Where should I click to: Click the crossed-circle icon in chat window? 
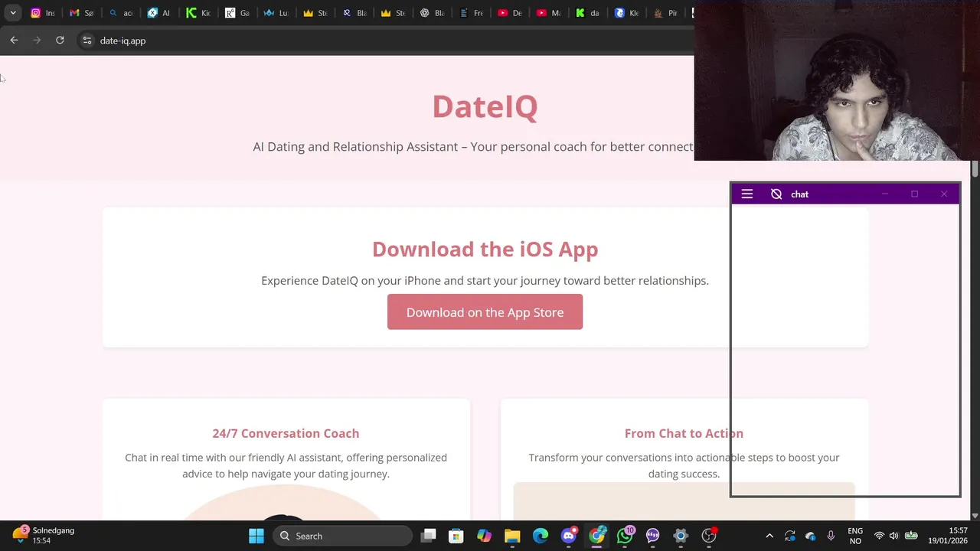pos(776,194)
